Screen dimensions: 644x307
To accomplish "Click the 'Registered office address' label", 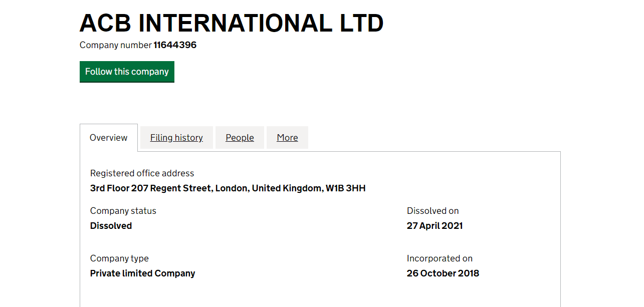I will [142, 173].
